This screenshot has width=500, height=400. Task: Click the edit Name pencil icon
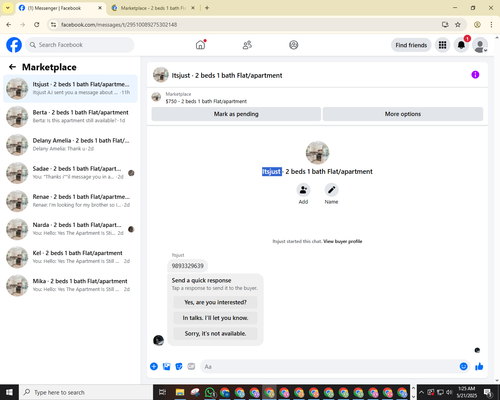click(x=331, y=190)
